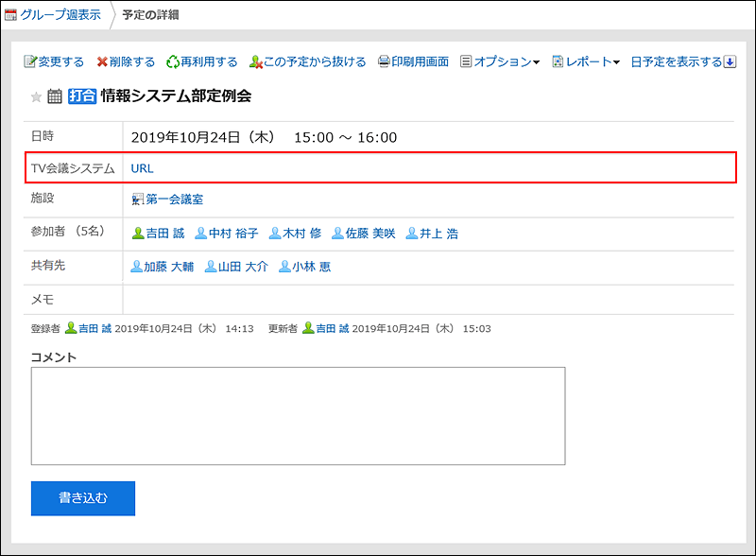Toggle the star favorite on the appointment
The width and height of the screenshot is (756, 556).
tap(36, 97)
